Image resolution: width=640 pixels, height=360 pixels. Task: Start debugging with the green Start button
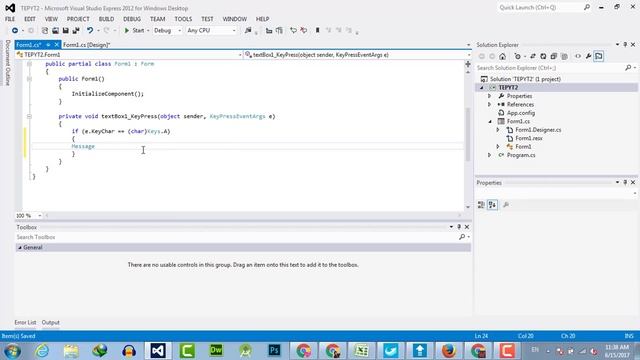(x=134, y=31)
